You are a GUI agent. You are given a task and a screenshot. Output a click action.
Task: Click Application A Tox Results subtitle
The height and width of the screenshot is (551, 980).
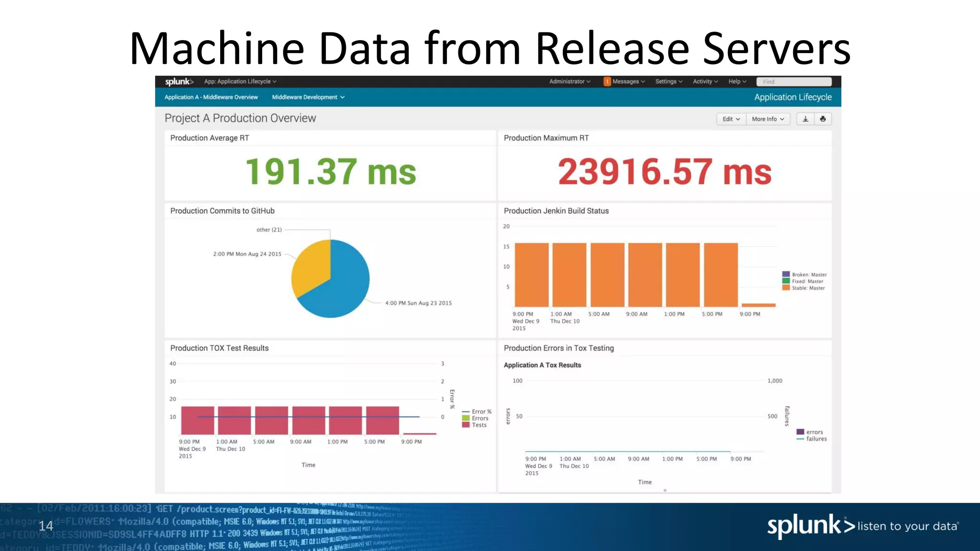[542, 365]
